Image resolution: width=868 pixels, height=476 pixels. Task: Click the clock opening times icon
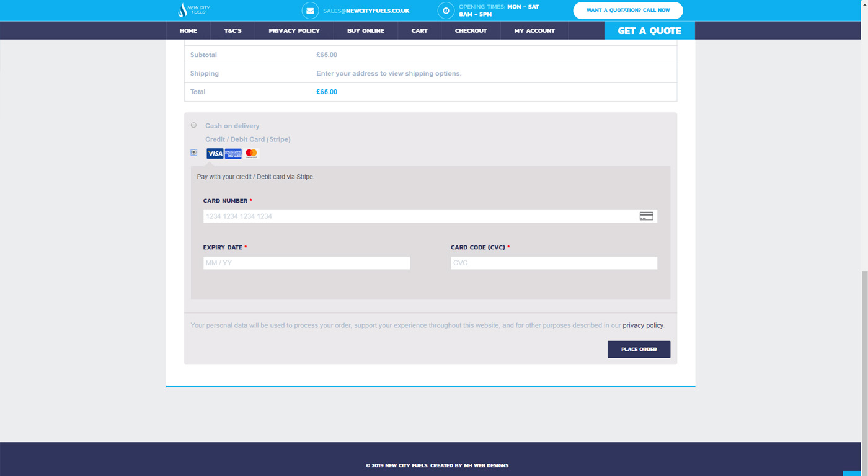point(446,11)
